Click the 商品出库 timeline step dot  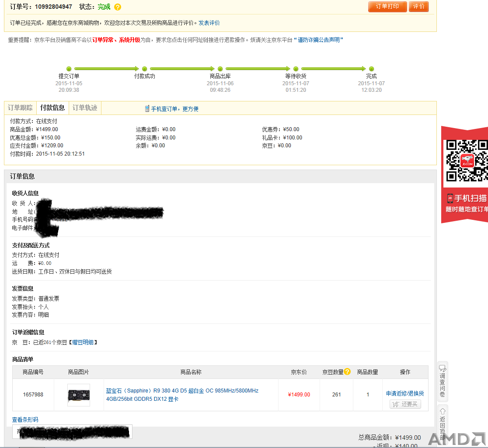click(x=220, y=69)
